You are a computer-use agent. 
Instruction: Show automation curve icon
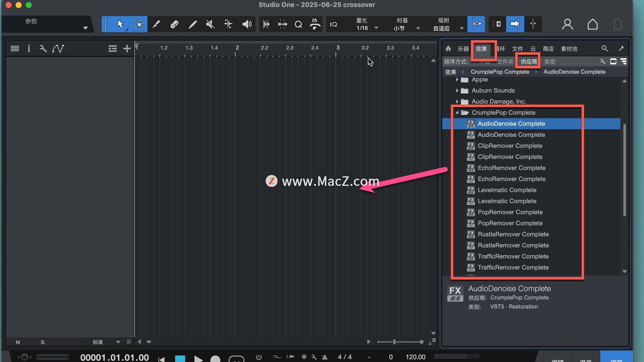pyautogui.click(x=58, y=49)
